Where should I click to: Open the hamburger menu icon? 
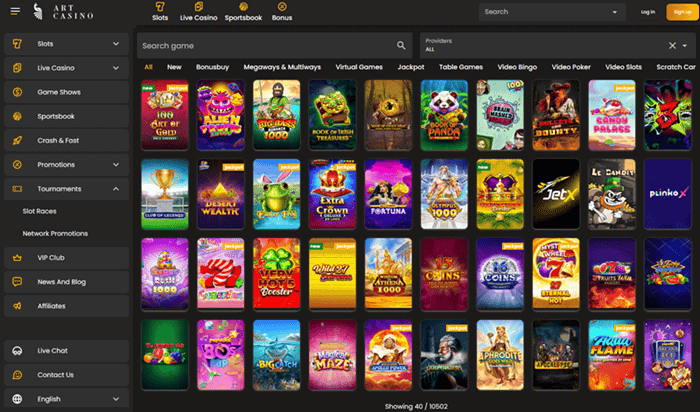[15, 11]
